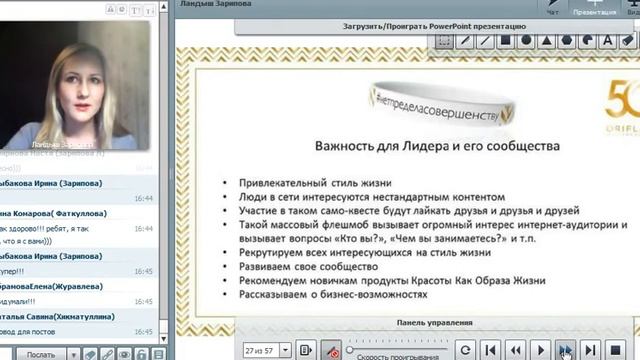This screenshot has width=640, height=360.
Task: Click the "Загрузить/Проиграть PowerPoint презентацию" bar
Action: click(x=434, y=27)
